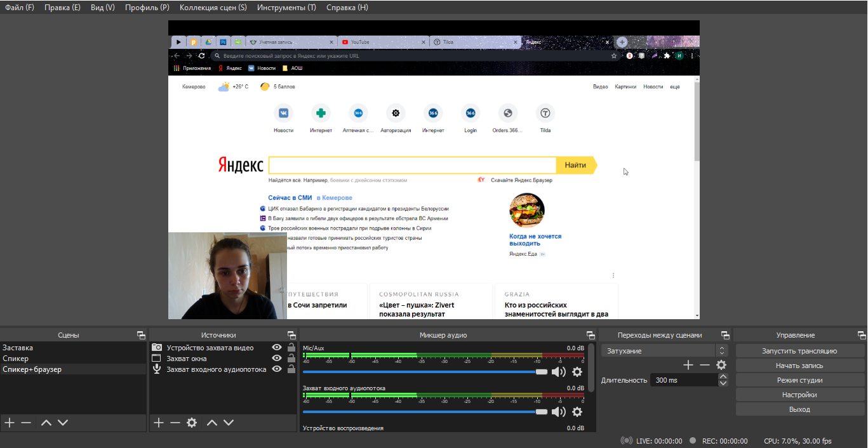Screen dimensions: 868x448
Task: Click Запустить трансляцию button
Action: coord(799,351)
